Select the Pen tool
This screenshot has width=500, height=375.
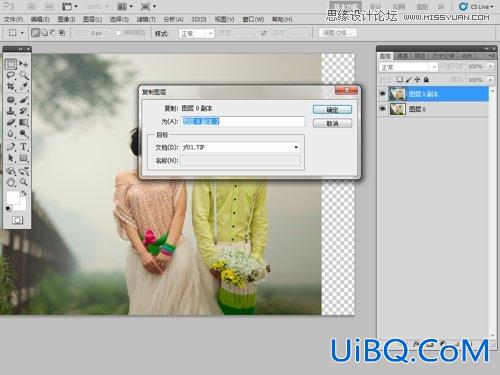(11, 146)
